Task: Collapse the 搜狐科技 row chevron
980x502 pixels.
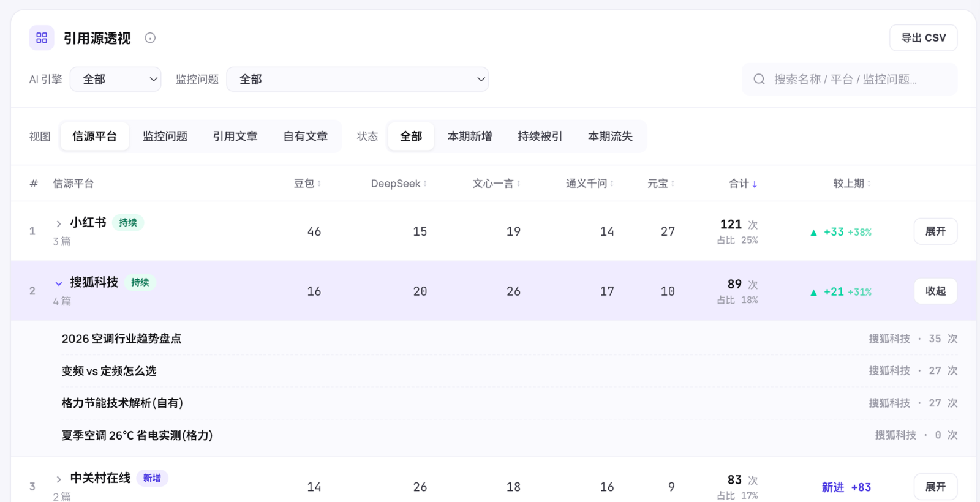Action: click(x=59, y=283)
